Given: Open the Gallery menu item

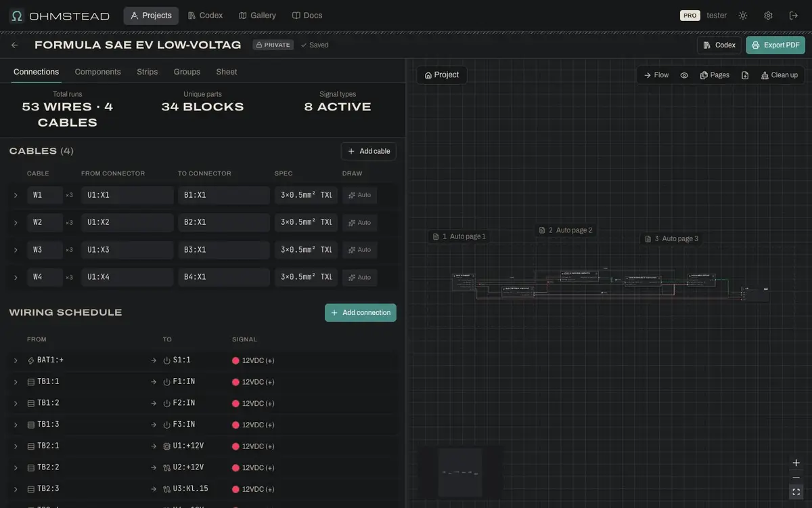Looking at the screenshot, I should 257,16.
